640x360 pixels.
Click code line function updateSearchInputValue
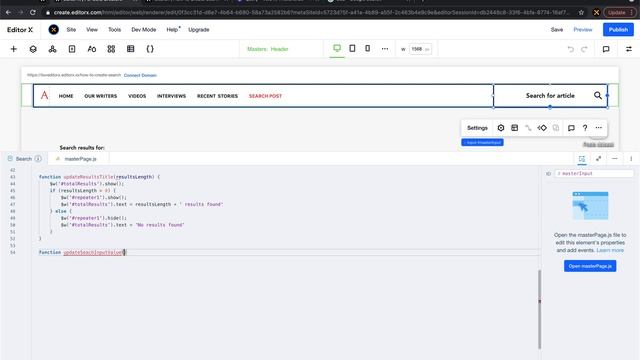82,252
